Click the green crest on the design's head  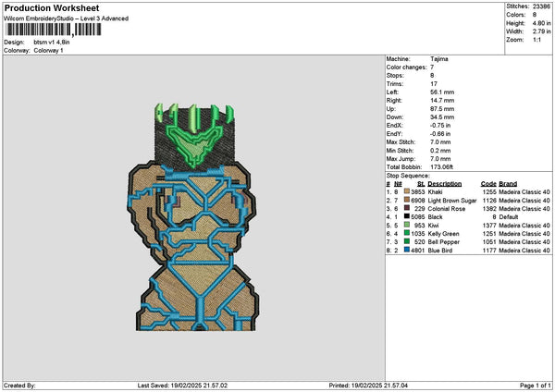pos(195,134)
